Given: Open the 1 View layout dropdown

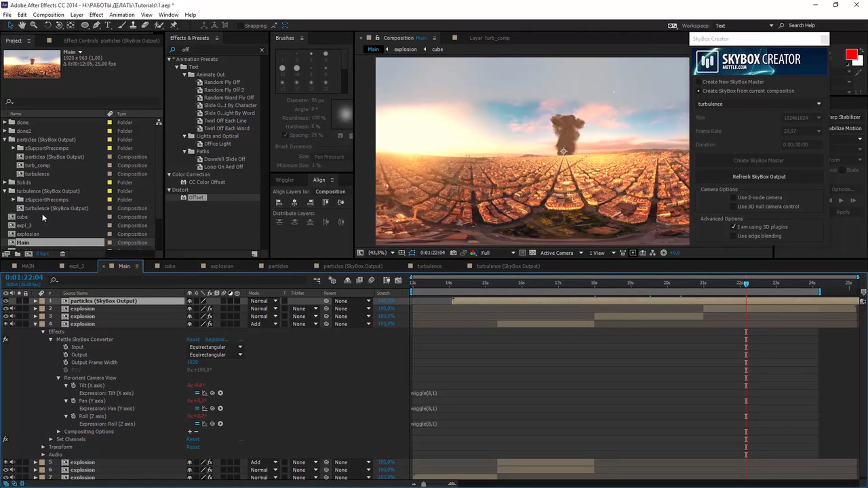Looking at the screenshot, I should (602, 253).
